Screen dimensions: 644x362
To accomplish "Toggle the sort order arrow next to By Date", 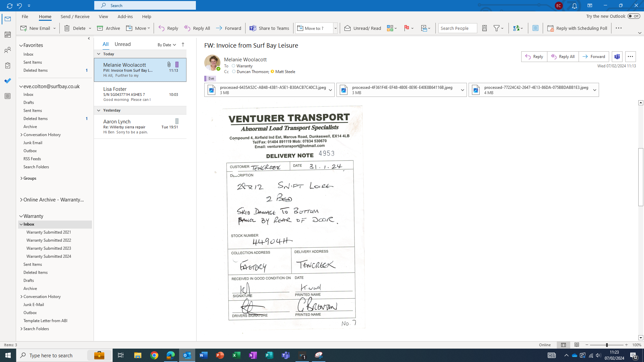I will point(183,45).
